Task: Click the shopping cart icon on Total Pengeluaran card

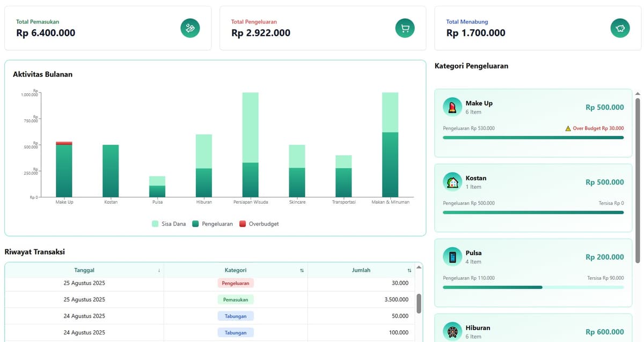Action: coord(405,28)
